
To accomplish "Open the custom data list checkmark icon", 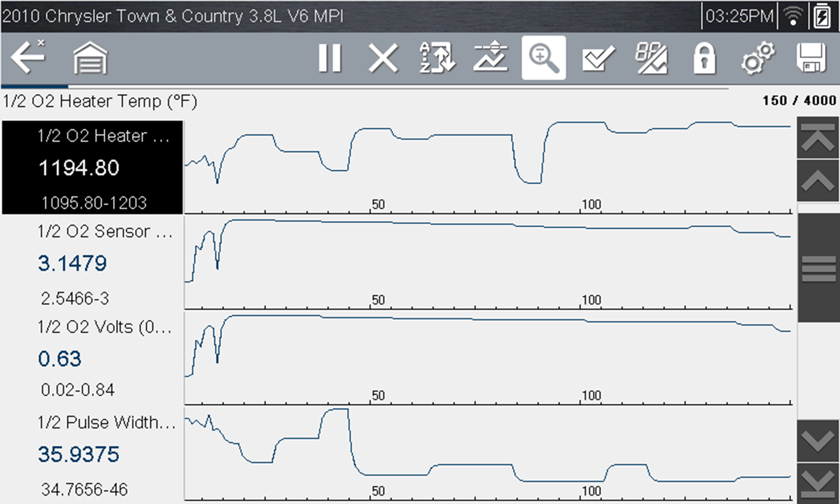I will coord(598,58).
